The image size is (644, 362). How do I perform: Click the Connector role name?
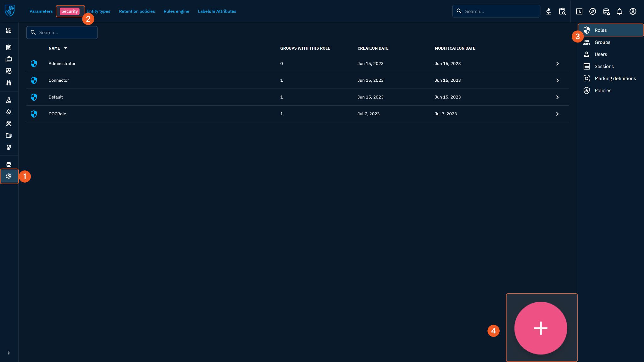(x=59, y=80)
